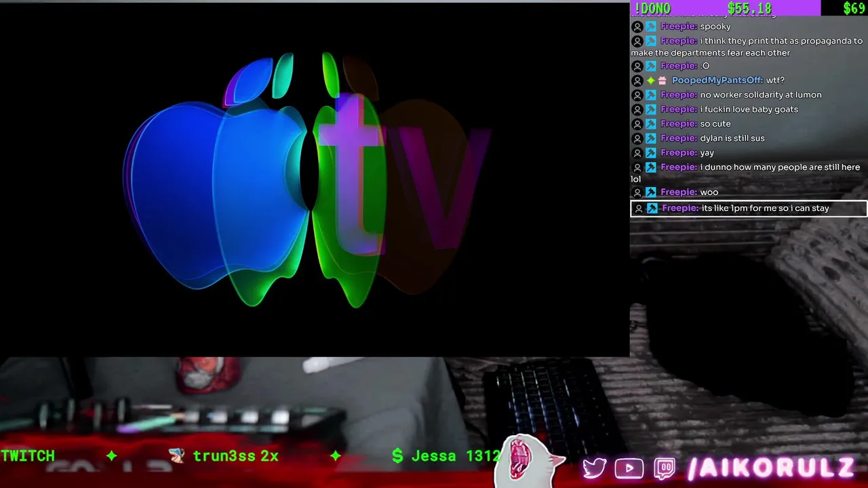Click the /AIKORULZ channel handle text
This screenshot has height=488, width=868.
pos(770,468)
